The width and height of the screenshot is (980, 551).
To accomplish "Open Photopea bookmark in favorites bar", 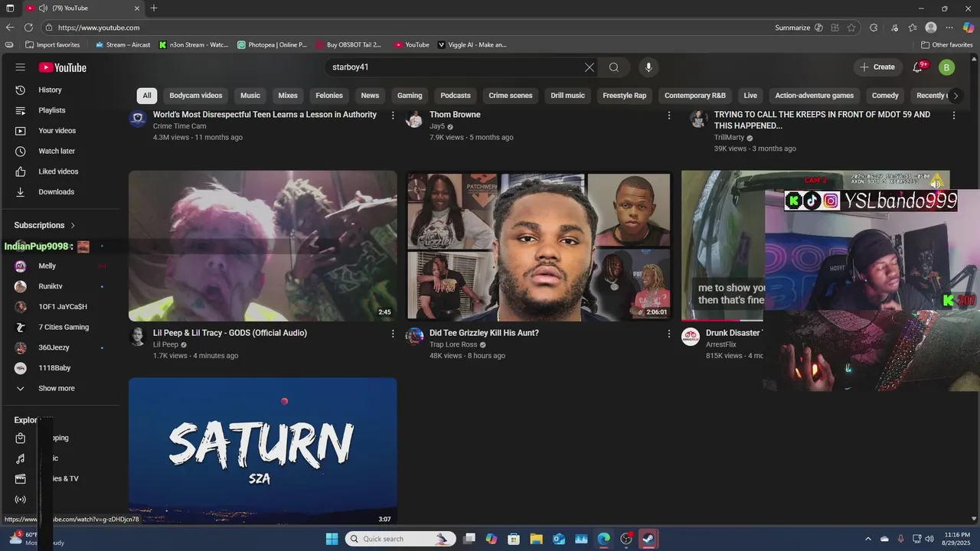I will [x=272, y=45].
